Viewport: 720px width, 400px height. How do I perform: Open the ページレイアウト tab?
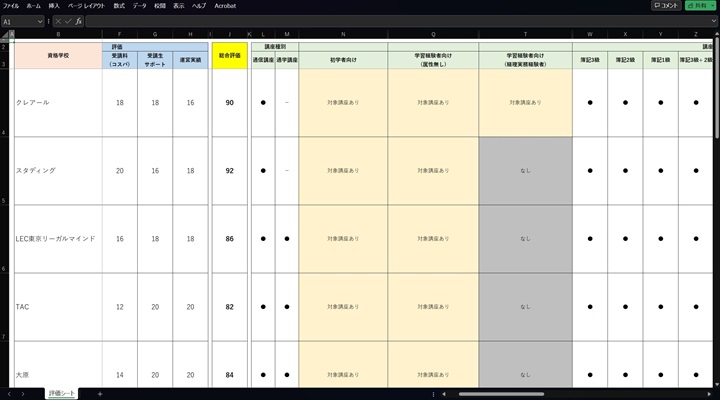pyautogui.click(x=86, y=6)
